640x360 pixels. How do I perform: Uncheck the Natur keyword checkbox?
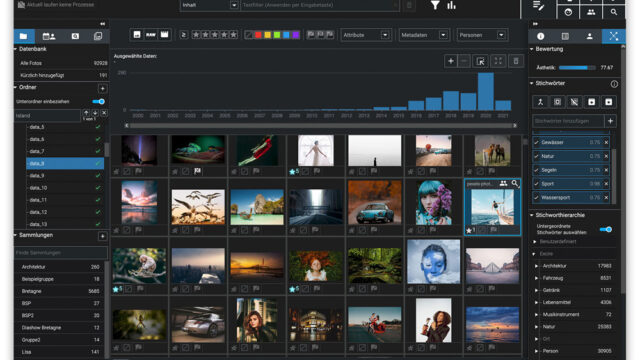[536, 156]
